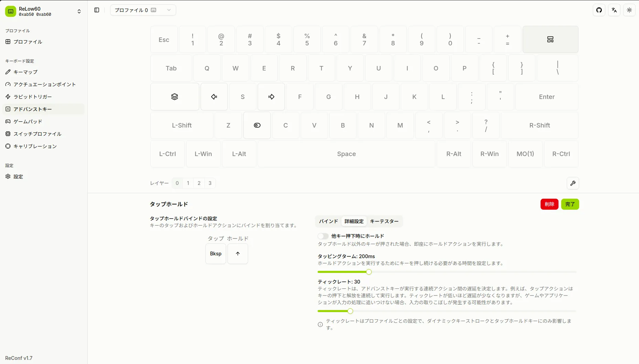Select the up-arrow hold binding key
The width and height of the screenshot is (639, 364).
tap(238, 254)
